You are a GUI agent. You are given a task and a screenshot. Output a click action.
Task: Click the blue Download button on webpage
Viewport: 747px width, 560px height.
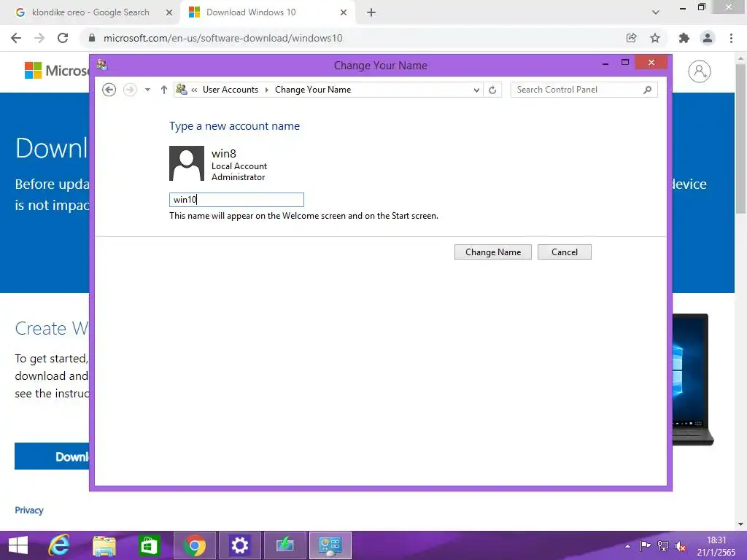[52, 456]
